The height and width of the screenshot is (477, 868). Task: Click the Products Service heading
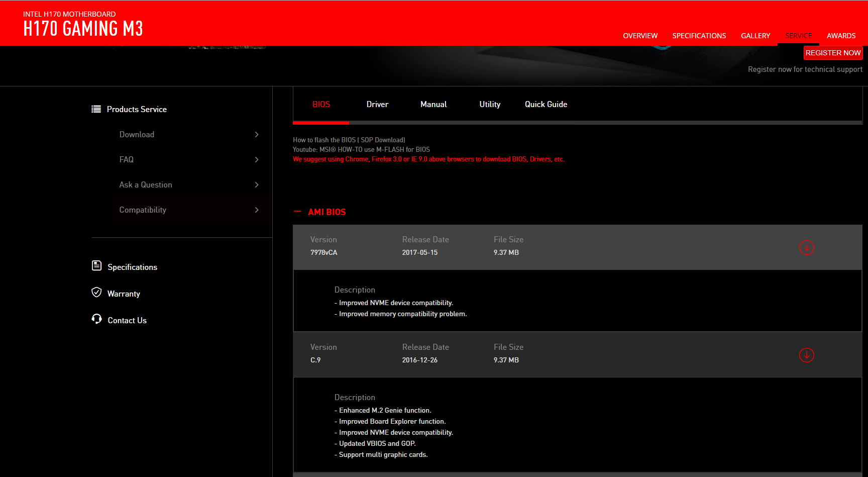(x=137, y=109)
